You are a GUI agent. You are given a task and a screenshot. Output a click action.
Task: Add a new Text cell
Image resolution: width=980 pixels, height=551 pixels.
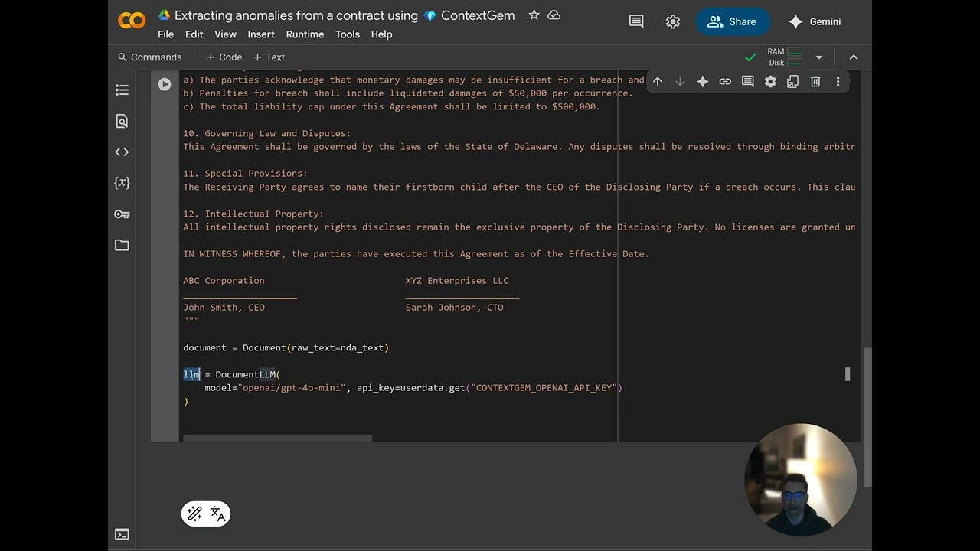click(x=269, y=57)
